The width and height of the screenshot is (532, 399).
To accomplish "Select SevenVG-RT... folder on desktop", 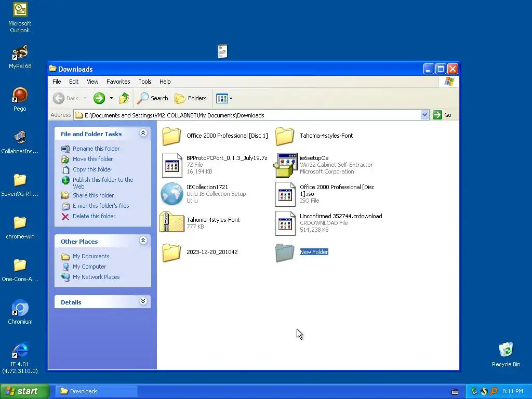I will tap(20, 184).
